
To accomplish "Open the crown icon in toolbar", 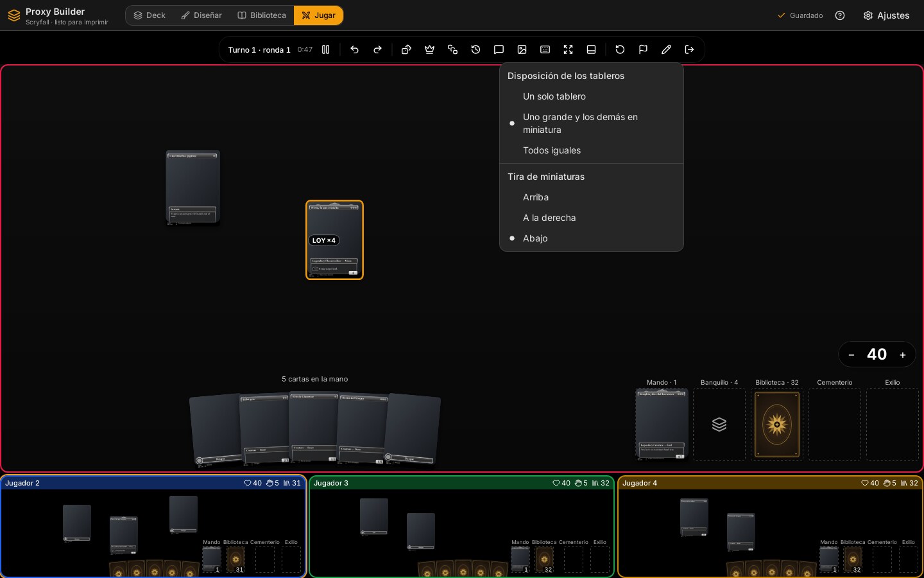I will (x=429, y=49).
